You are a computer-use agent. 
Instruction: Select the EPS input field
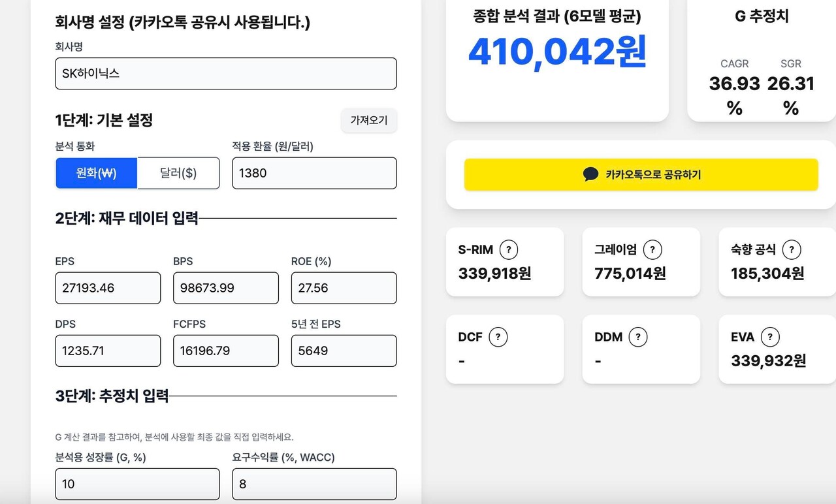pyautogui.click(x=108, y=288)
